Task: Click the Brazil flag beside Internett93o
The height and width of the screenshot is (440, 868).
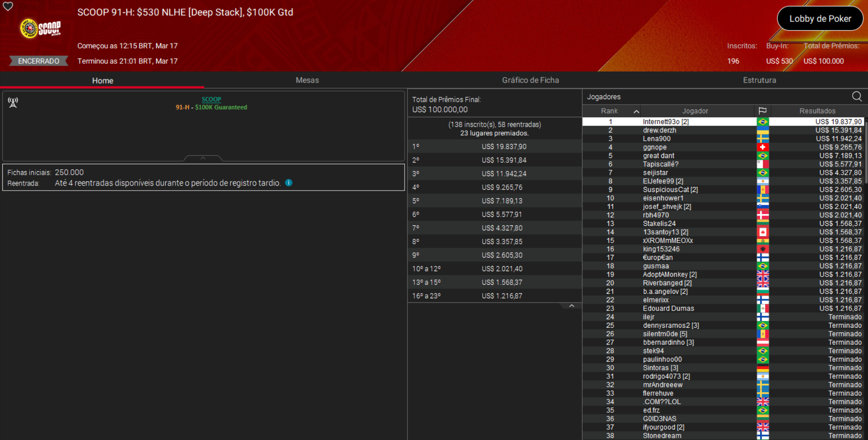Action: (x=763, y=121)
